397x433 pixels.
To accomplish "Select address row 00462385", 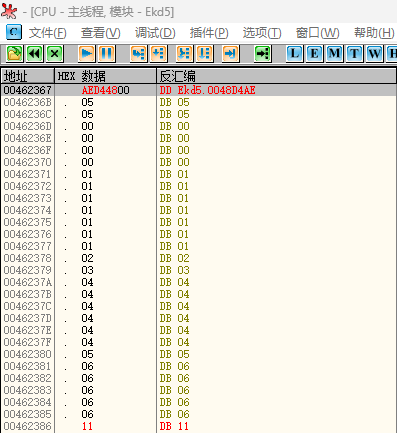I will pos(198,414).
